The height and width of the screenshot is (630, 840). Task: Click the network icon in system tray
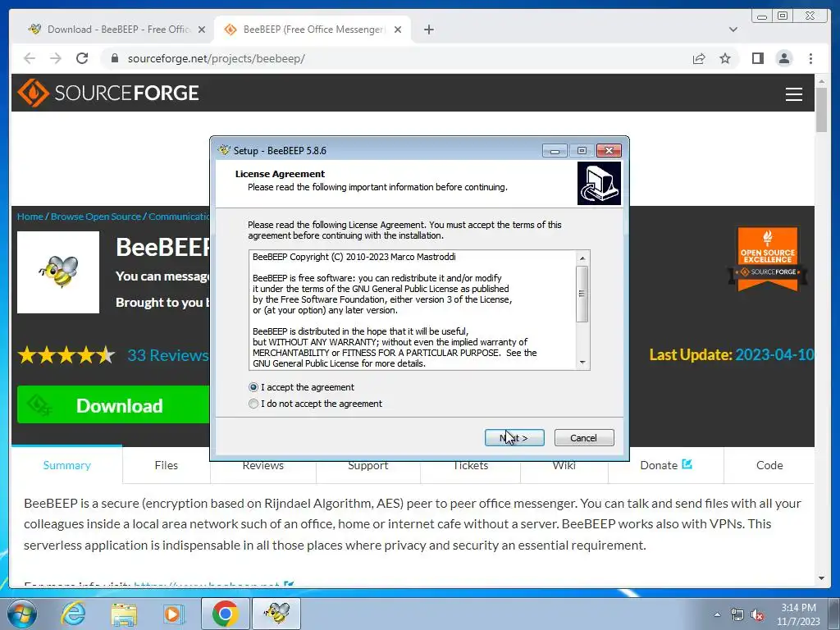tap(737, 615)
